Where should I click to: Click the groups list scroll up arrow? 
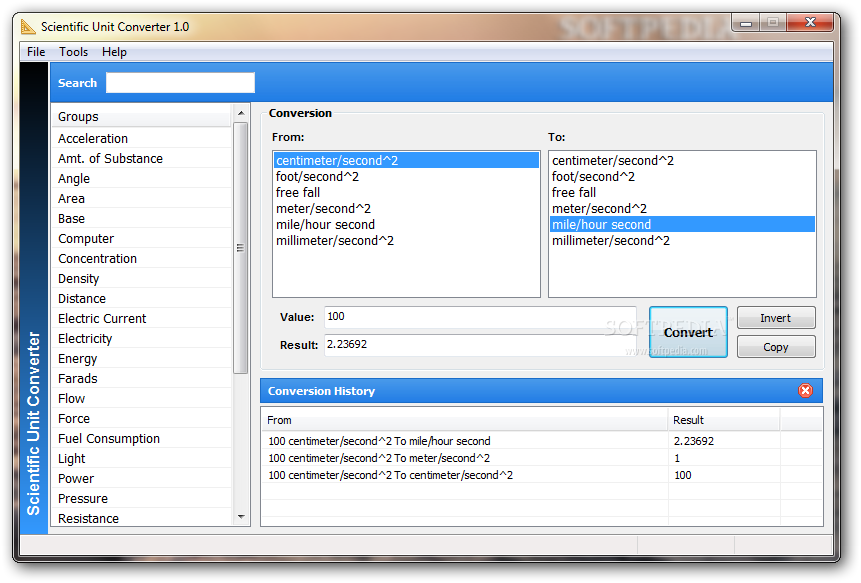click(x=241, y=113)
